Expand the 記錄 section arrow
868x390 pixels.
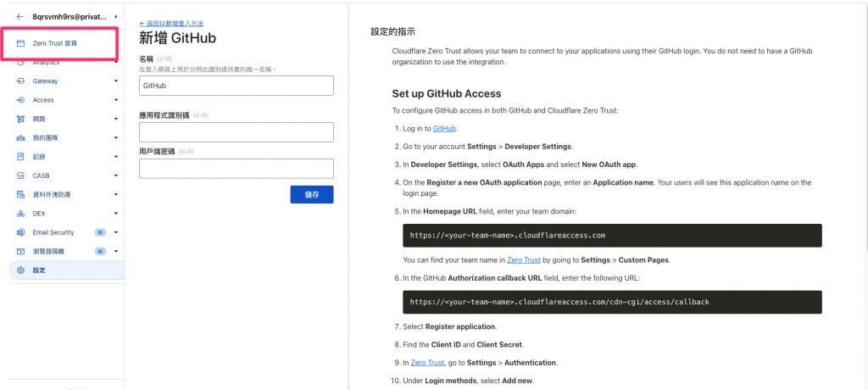[116, 157]
